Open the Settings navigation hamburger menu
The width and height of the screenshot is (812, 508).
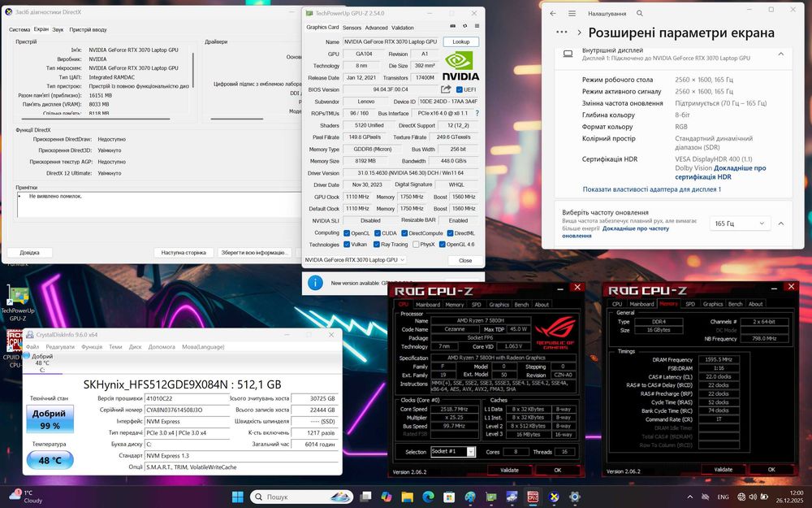572,14
